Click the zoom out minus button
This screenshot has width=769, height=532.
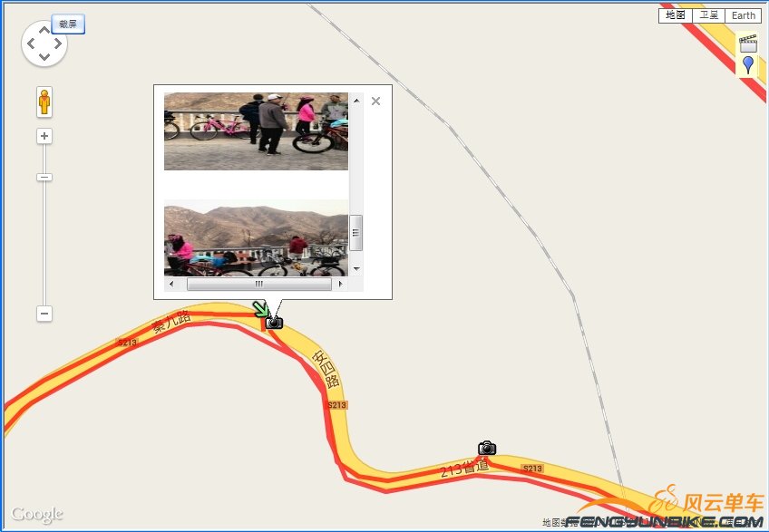tap(44, 314)
